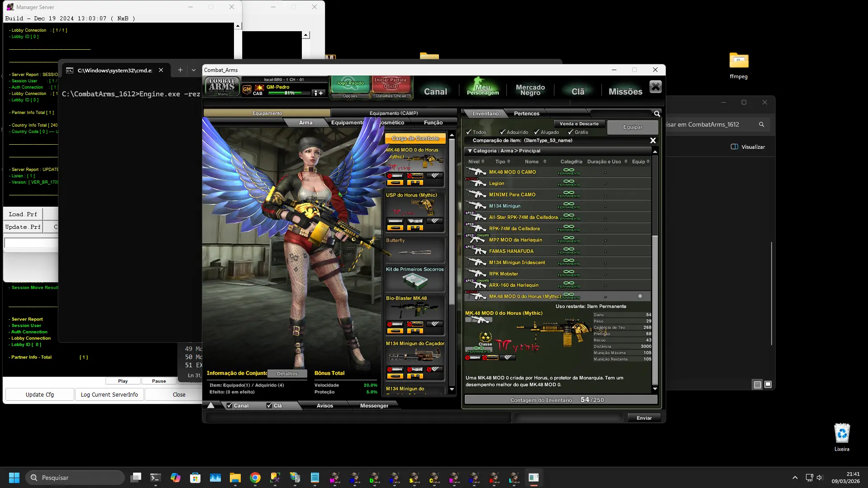Image resolution: width=868 pixels, height=488 pixels.
Task: Open the Equipamento (CAMP) tab
Action: tap(393, 113)
